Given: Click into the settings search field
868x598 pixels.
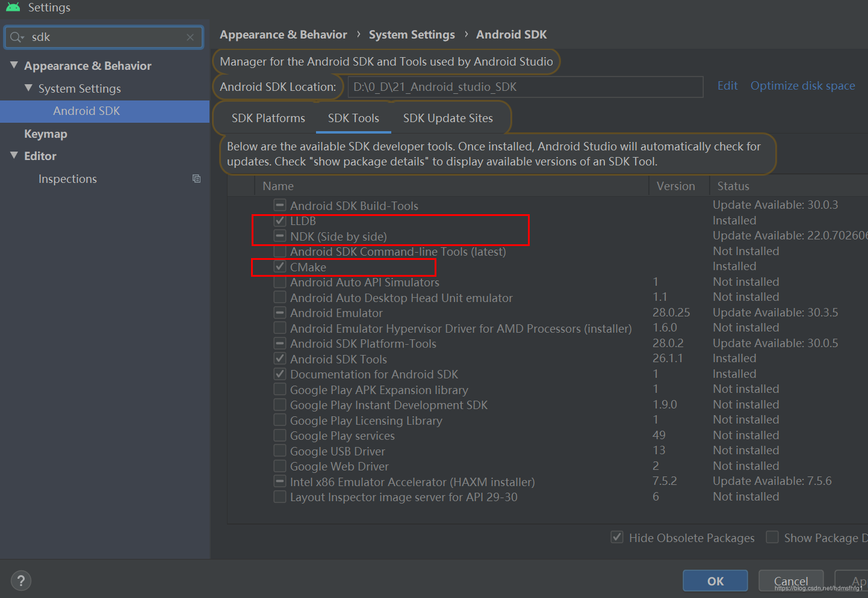Looking at the screenshot, I should 104,37.
